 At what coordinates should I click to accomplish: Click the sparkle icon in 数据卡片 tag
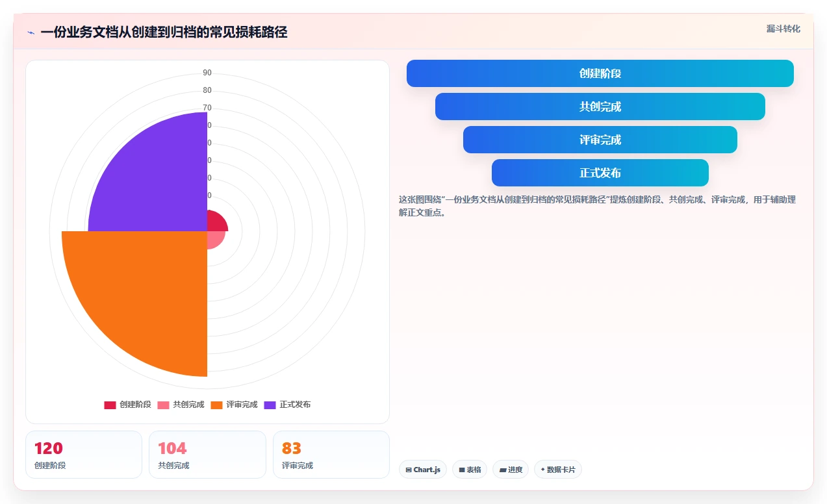[542, 469]
